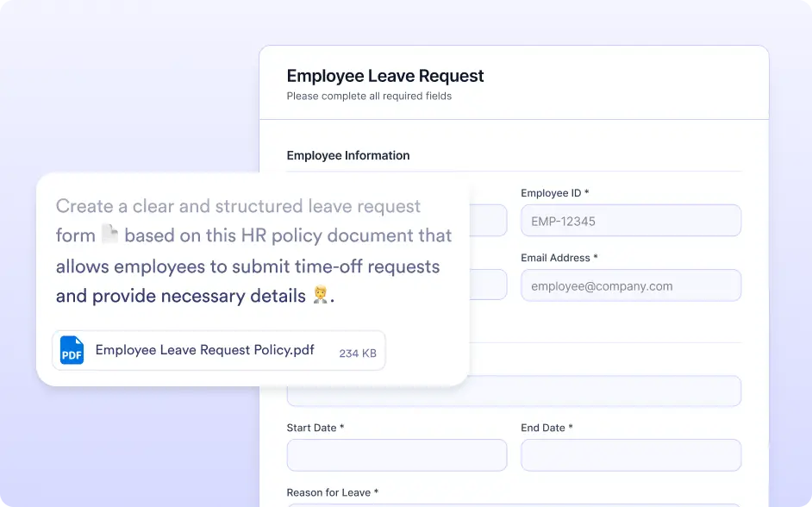This screenshot has width=812, height=507.
Task: Click the blue PDF file icon
Action: coord(72,350)
